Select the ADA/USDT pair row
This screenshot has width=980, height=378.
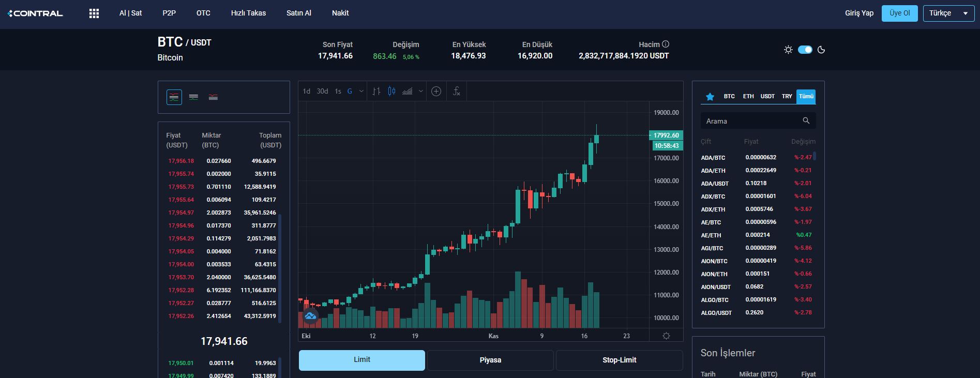pos(758,183)
